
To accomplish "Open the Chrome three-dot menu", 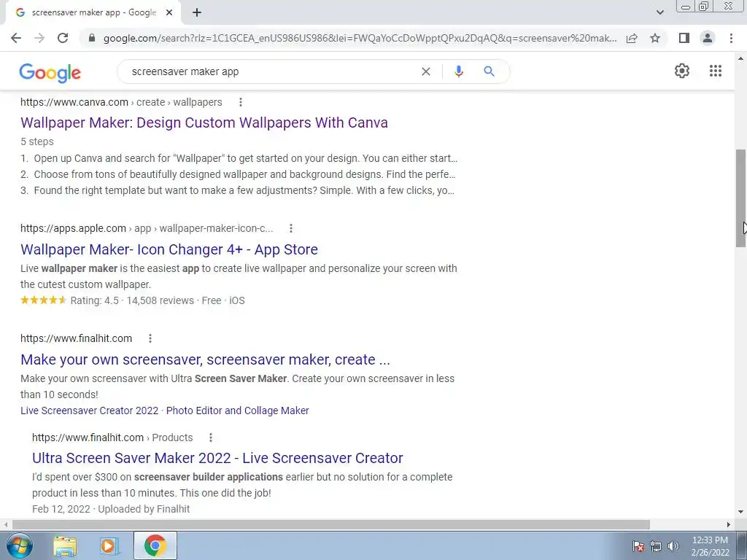I will pos(731,38).
